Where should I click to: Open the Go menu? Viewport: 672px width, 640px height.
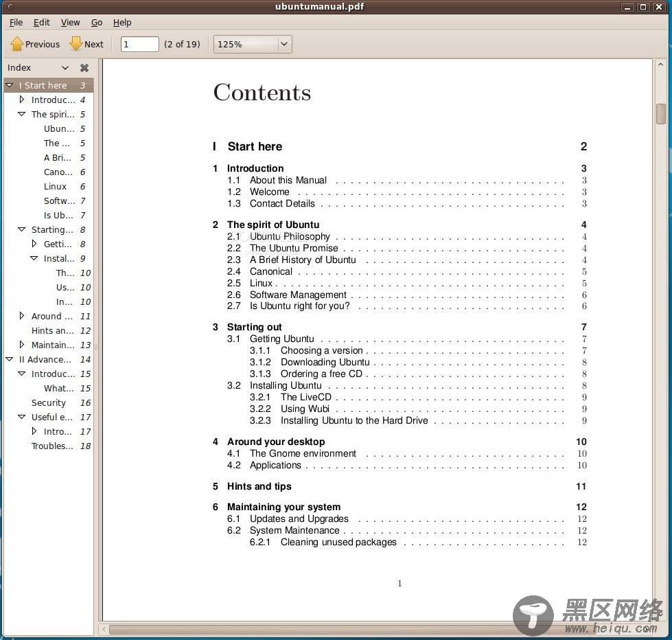[x=97, y=22]
